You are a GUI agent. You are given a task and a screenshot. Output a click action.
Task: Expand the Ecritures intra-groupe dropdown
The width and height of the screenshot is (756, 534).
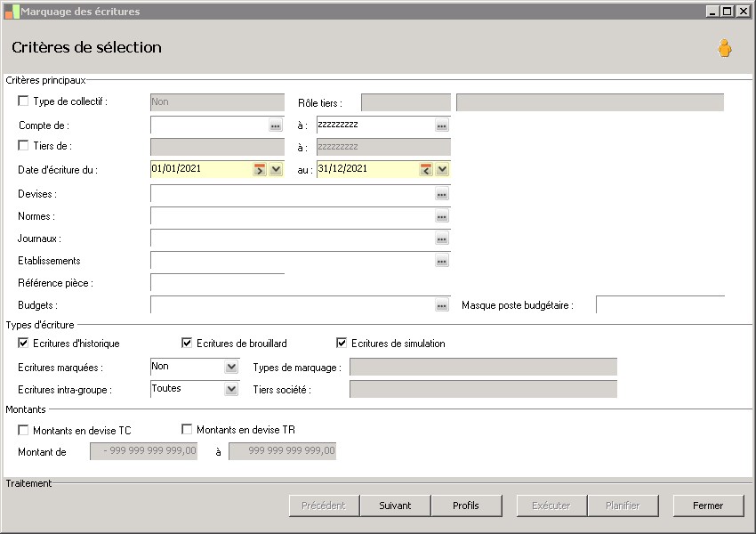231,389
